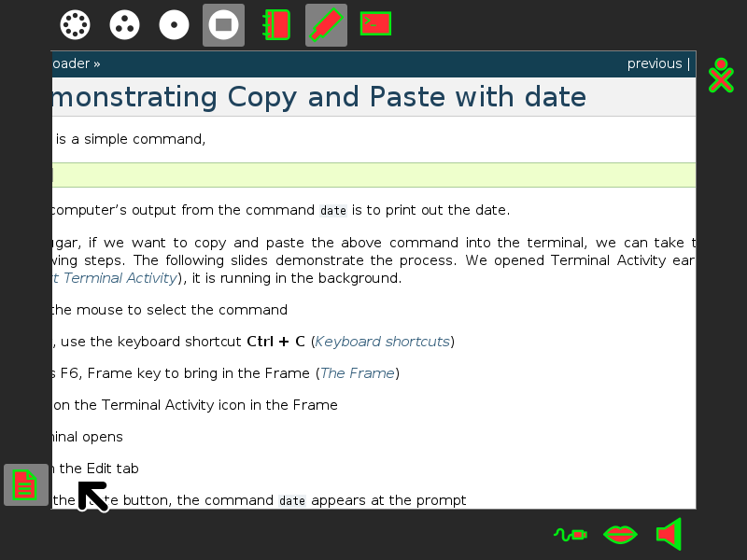The width and height of the screenshot is (747, 560).
Task: Open the Home view icon
Action: (x=174, y=25)
